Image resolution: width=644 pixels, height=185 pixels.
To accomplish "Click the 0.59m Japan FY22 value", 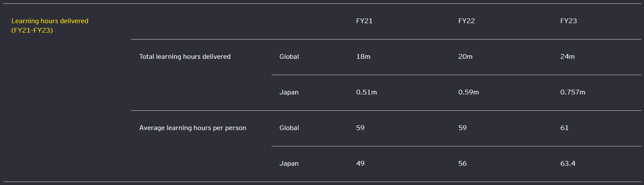I will pos(469,92).
